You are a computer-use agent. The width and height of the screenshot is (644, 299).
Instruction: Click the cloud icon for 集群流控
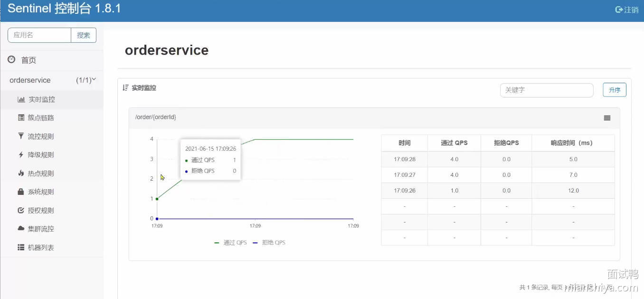coord(21,229)
